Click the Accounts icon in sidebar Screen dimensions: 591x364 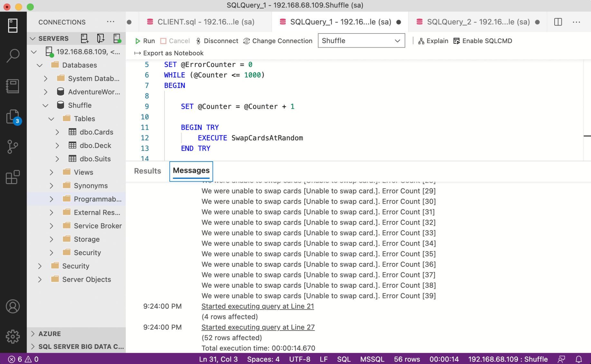coord(13,306)
